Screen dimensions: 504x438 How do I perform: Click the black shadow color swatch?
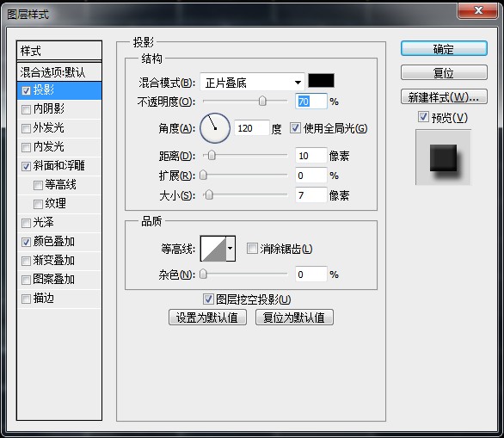321,80
